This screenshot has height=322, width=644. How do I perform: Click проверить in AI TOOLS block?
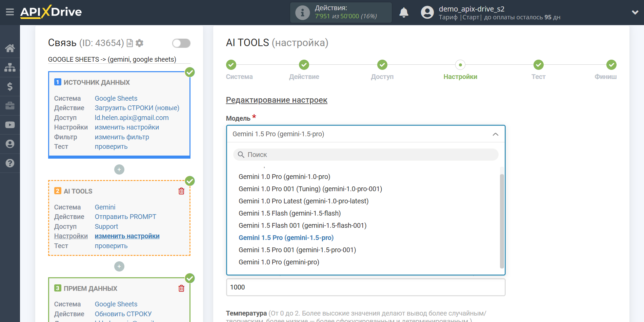[x=111, y=246]
